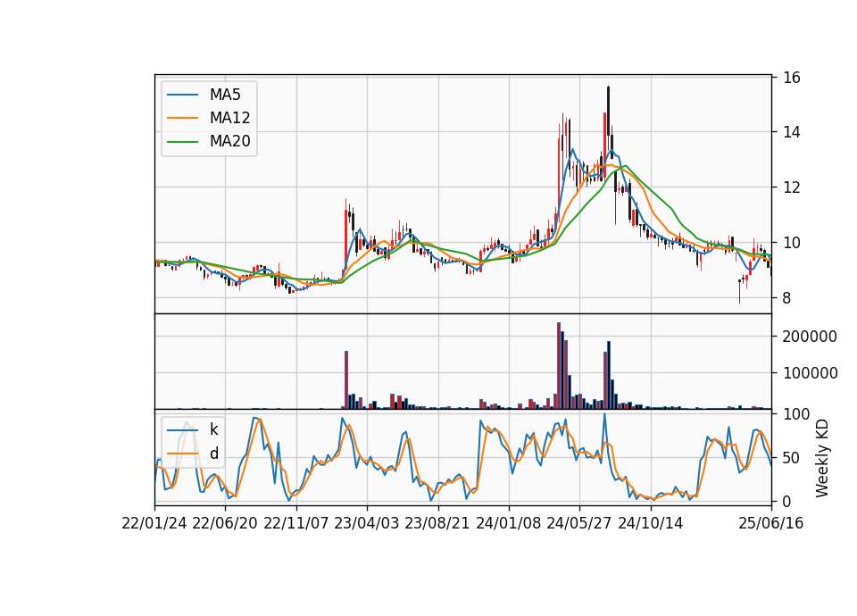
Task: Click the 23/08/21 date tick label
Action: tap(437, 523)
